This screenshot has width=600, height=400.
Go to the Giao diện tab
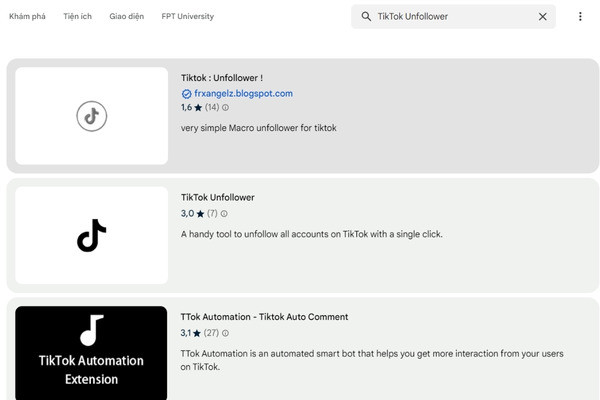127,16
